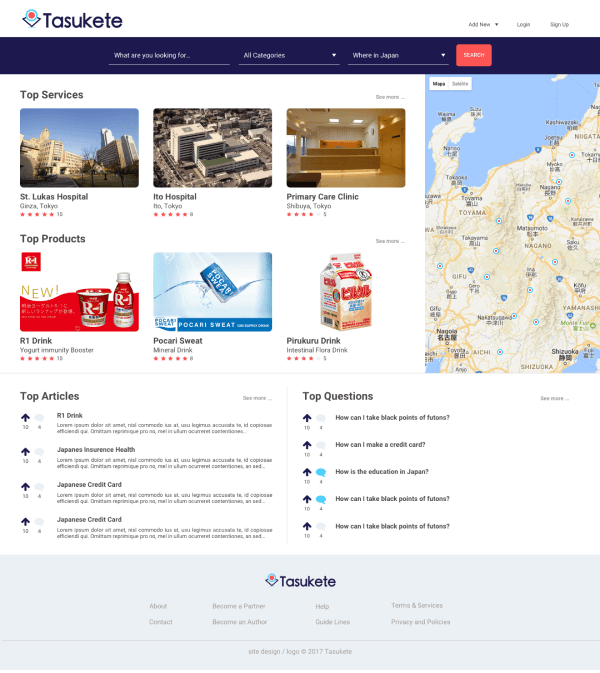Click See more for Top Questions
600x673 pixels.
555,398
